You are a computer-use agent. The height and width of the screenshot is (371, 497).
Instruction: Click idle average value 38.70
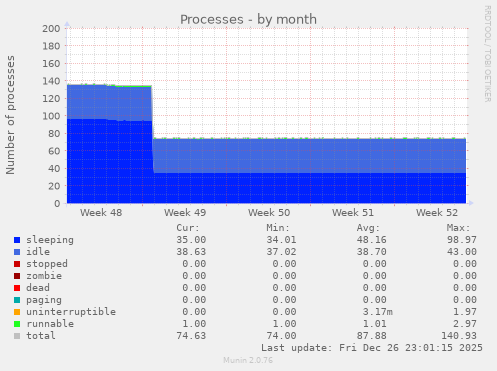click(372, 252)
